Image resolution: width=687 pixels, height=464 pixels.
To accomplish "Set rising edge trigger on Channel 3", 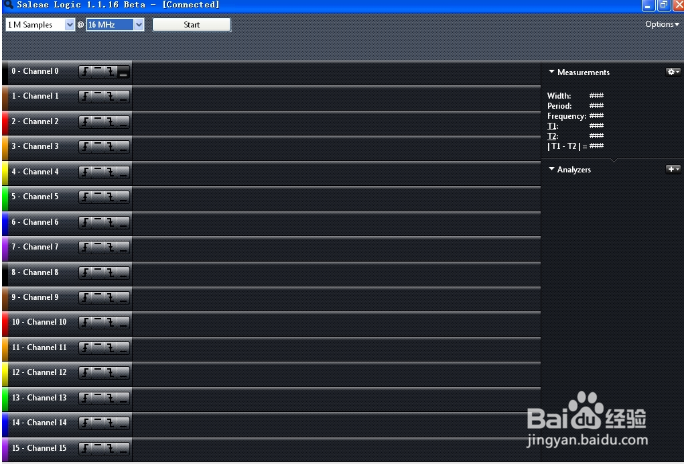I will click(85, 146).
